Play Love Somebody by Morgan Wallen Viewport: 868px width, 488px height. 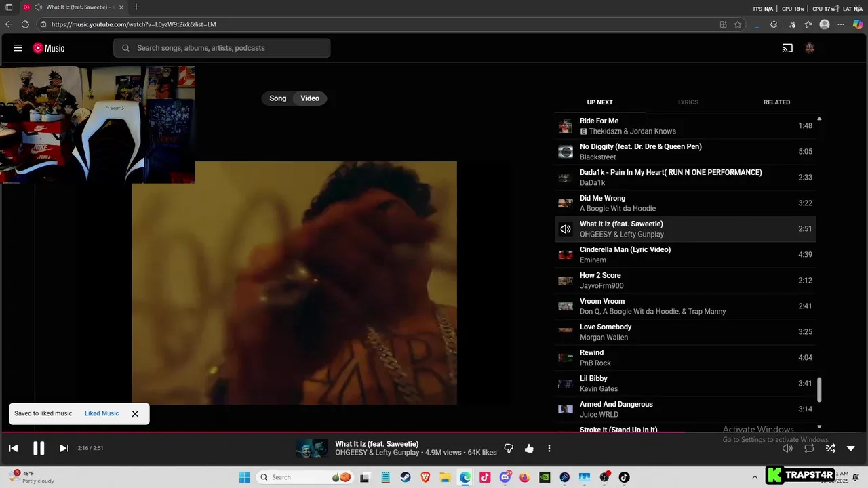coord(685,332)
